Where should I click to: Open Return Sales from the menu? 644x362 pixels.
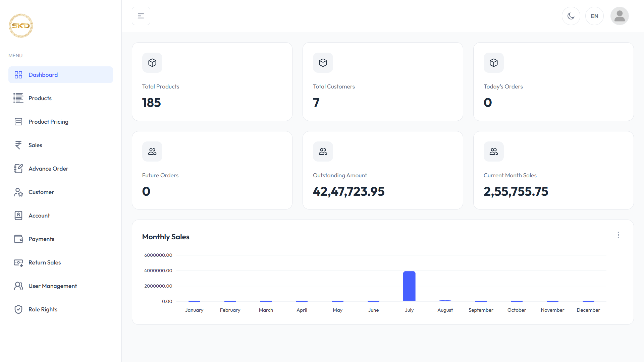(61, 262)
